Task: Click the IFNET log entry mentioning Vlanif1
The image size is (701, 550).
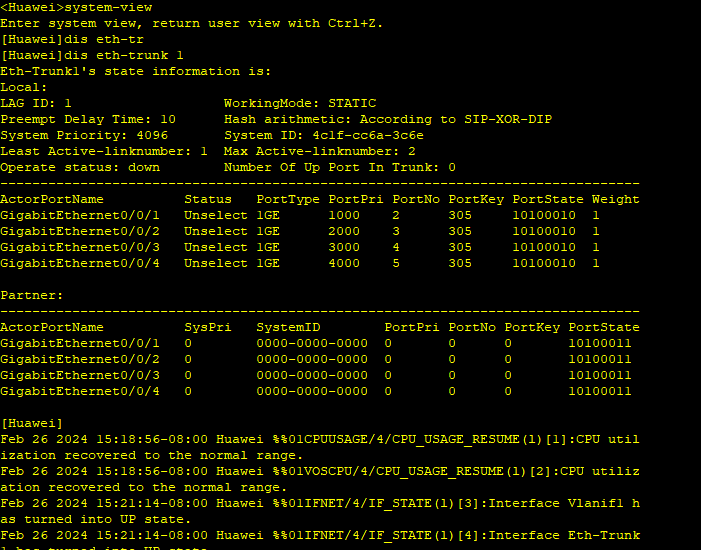Action: [320, 512]
